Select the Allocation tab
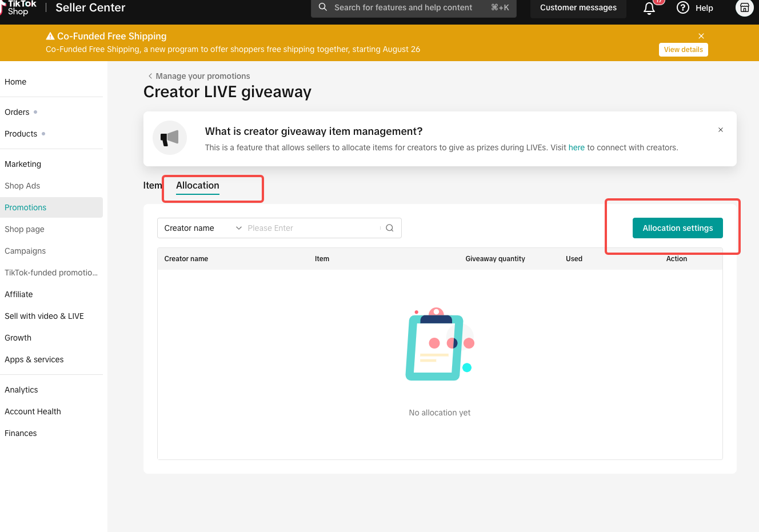The height and width of the screenshot is (532, 759). coord(197,185)
